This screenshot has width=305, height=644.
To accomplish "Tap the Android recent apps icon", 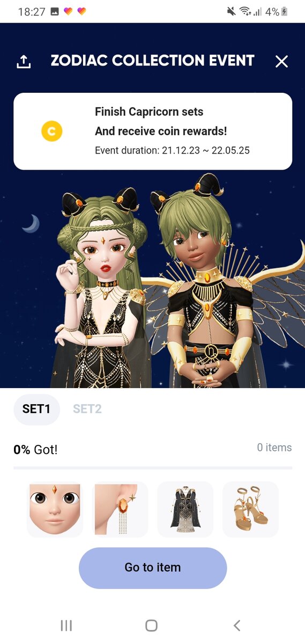I will coord(66,625).
